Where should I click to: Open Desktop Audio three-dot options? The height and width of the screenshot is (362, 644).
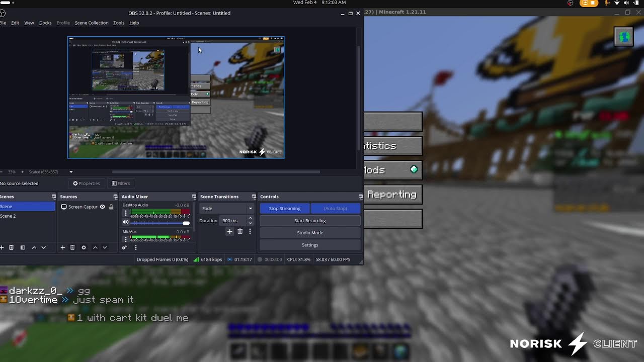tap(126, 213)
